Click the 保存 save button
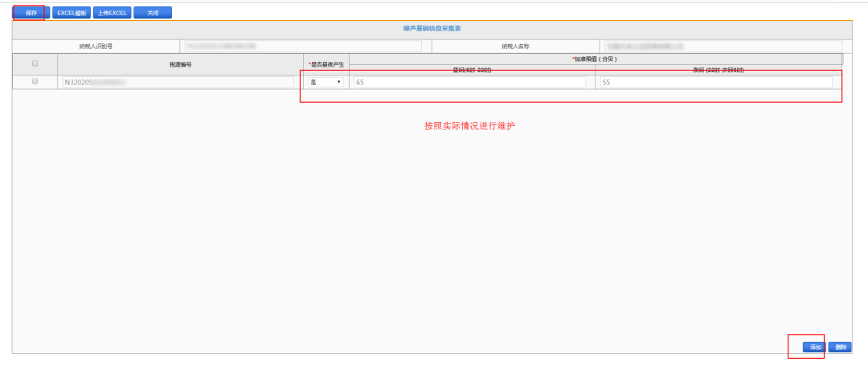868x366 pixels. [31, 13]
